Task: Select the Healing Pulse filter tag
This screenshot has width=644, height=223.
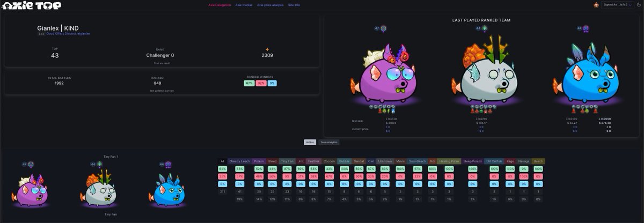Action: (449, 161)
